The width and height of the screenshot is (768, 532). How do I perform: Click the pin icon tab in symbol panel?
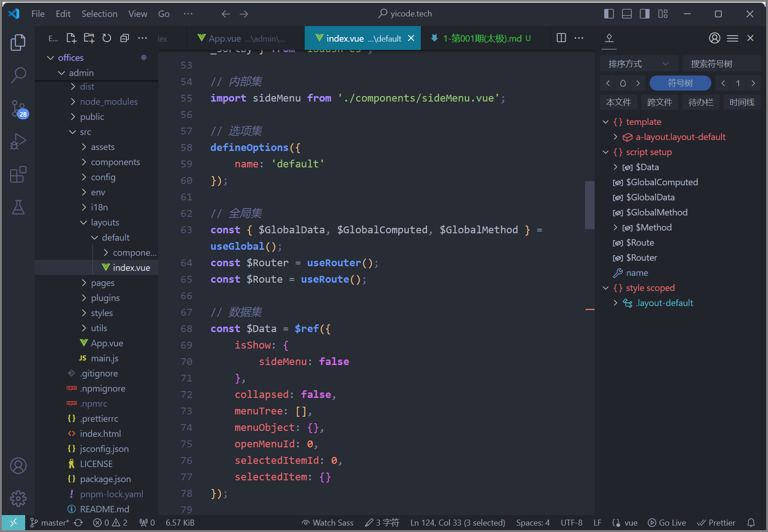coord(609,38)
